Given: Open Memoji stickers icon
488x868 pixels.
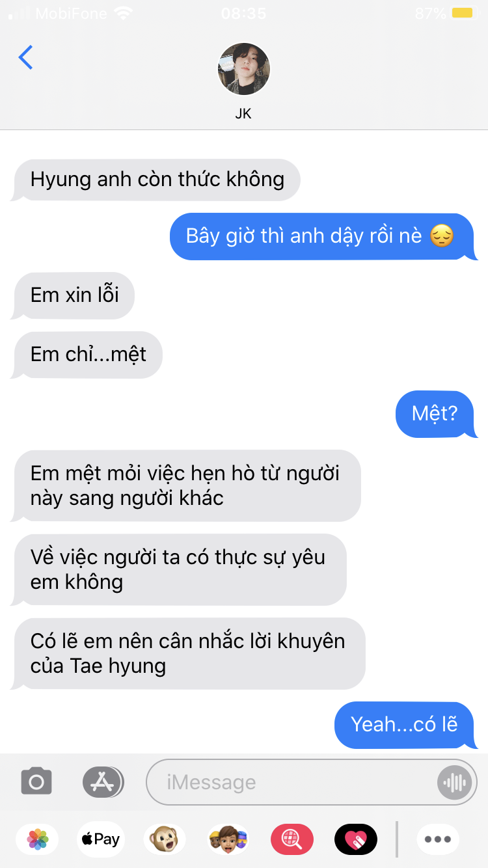Looking at the screenshot, I should [228, 839].
